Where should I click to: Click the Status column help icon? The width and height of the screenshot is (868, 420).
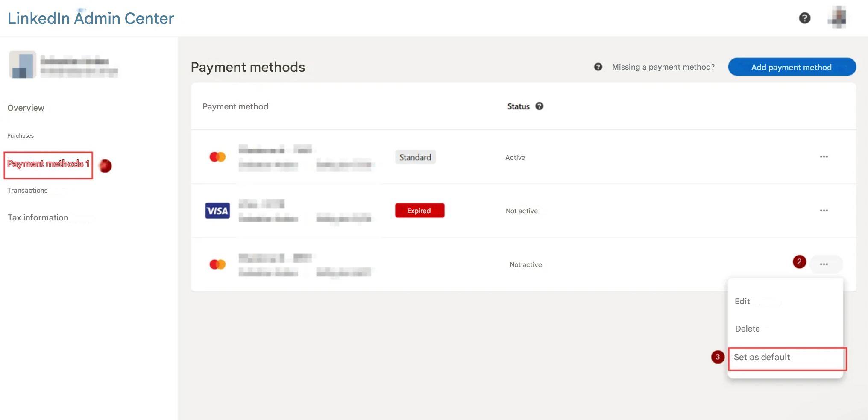(x=539, y=106)
